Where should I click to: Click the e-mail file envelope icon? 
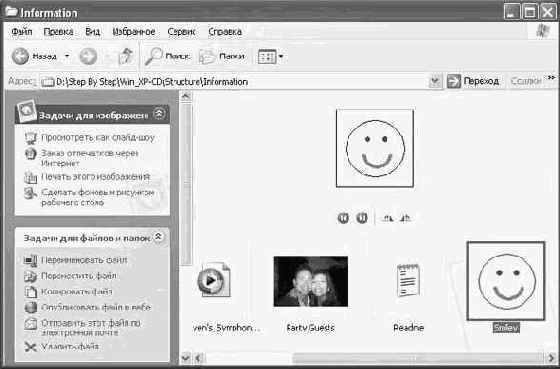click(x=31, y=324)
